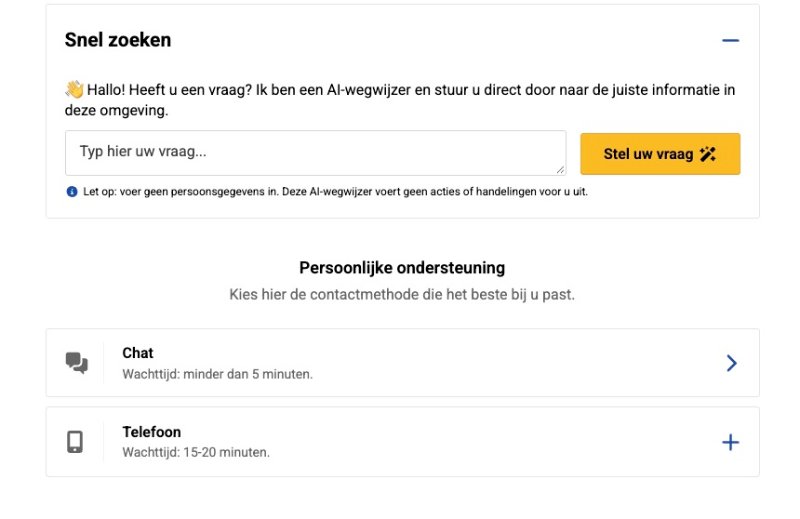Image resolution: width=800 pixels, height=519 pixels.
Task: Click the AI-wegwijzer greeting message text
Action: 400,100
